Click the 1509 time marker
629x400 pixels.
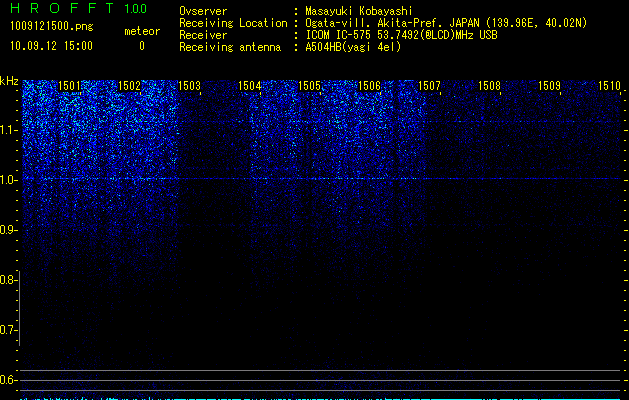click(549, 85)
